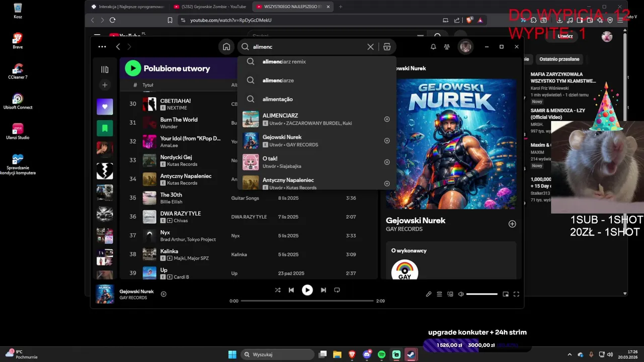Image resolution: width=644 pixels, height=362 pixels.
Task: Click GAY RECORDS artist link in Now Playing
Action: (x=404, y=229)
